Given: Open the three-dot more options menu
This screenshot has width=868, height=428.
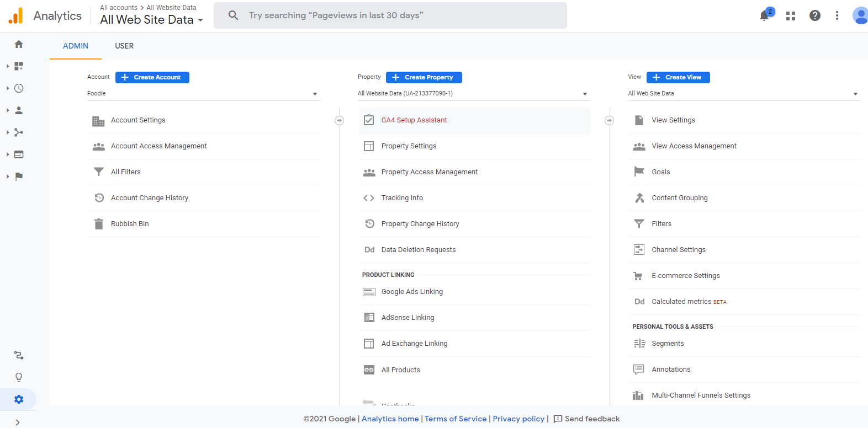Looking at the screenshot, I should pyautogui.click(x=837, y=15).
